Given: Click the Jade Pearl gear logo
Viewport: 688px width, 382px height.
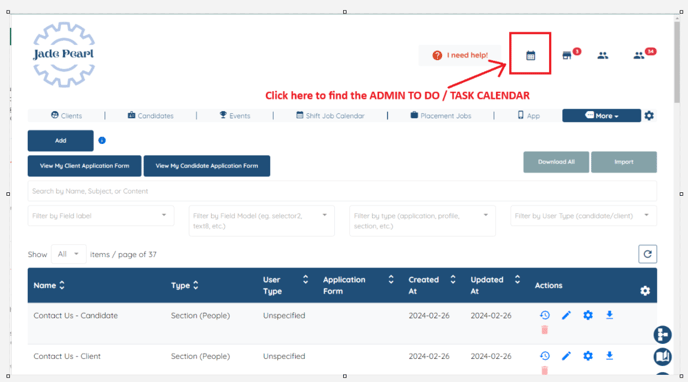Looking at the screenshot, I should tap(64, 54).
